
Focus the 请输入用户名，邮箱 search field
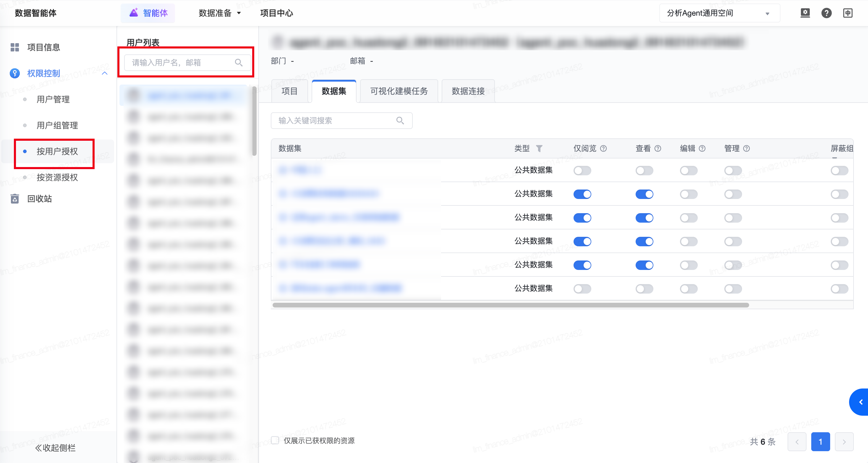[x=188, y=63]
